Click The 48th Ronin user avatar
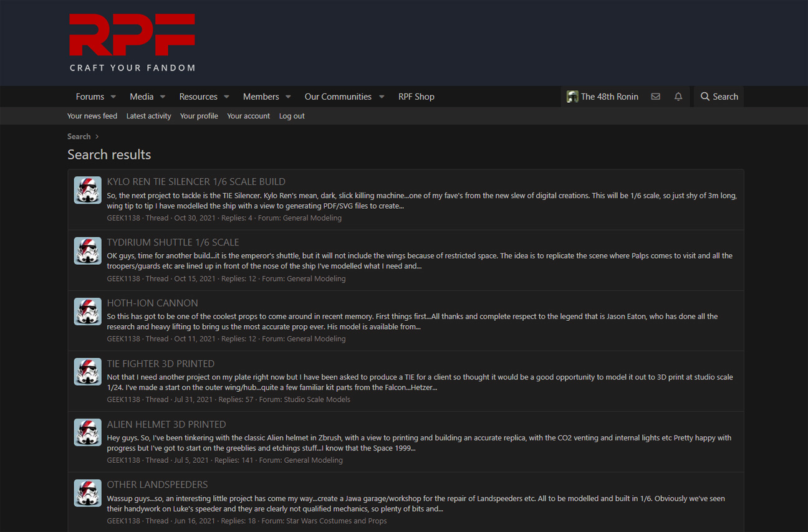The height and width of the screenshot is (532, 808). click(x=572, y=97)
